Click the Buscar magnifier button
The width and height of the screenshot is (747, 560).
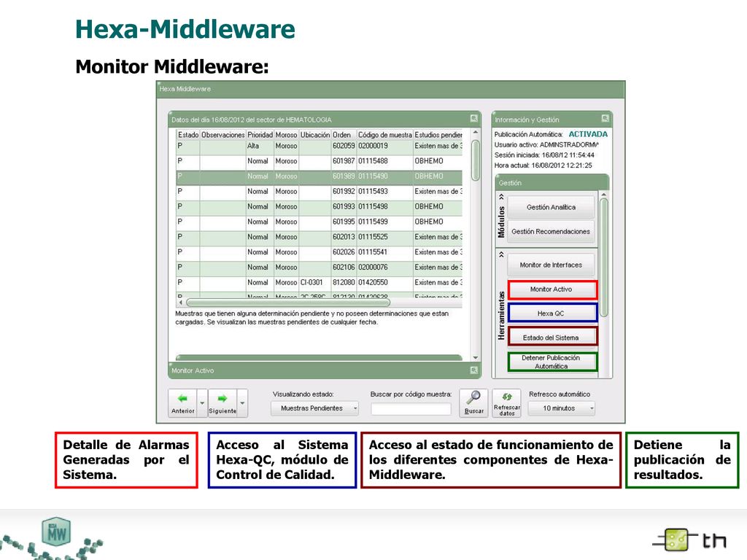[473, 402]
